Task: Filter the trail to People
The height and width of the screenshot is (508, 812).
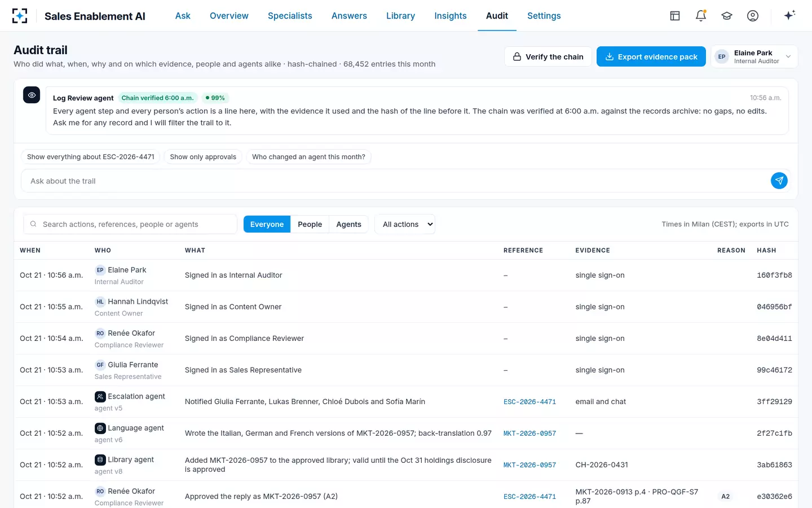Action: (x=310, y=224)
